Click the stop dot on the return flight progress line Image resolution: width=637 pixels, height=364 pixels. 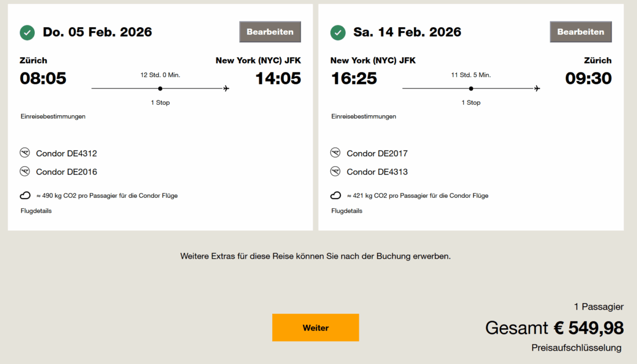471,88
